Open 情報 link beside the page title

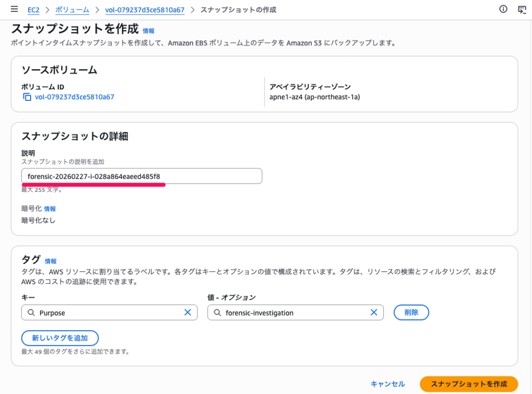pos(149,31)
